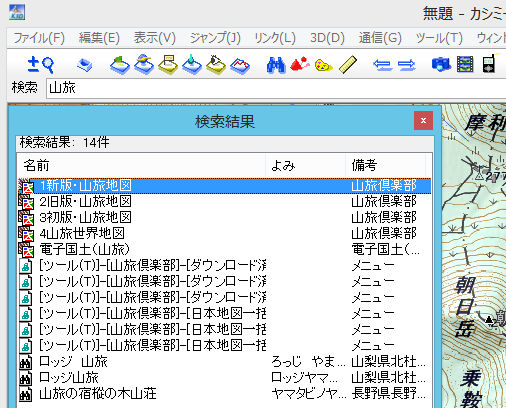Click binoculars icon of row ロッジ山旅

(26, 378)
